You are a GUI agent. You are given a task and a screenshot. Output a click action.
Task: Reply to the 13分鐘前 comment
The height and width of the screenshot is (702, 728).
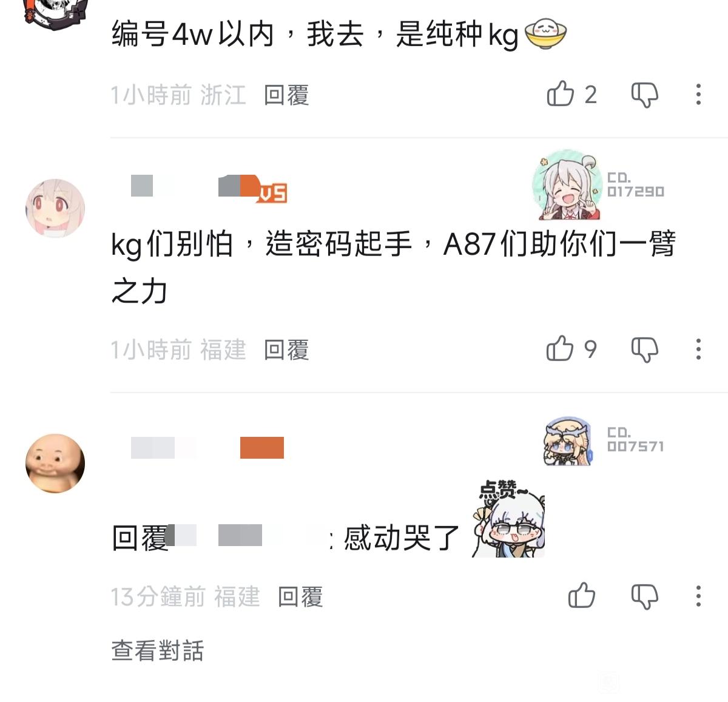tap(300, 597)
